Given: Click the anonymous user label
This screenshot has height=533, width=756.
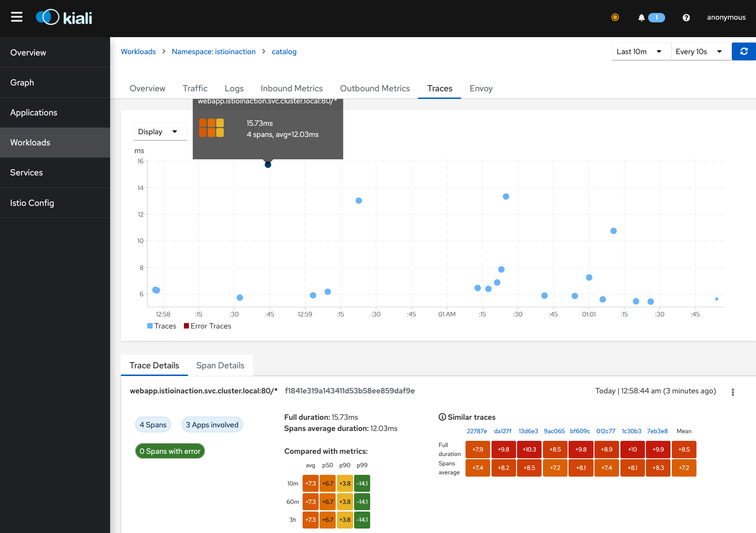Looking at the screenshot, I should [x=726, y=17].
